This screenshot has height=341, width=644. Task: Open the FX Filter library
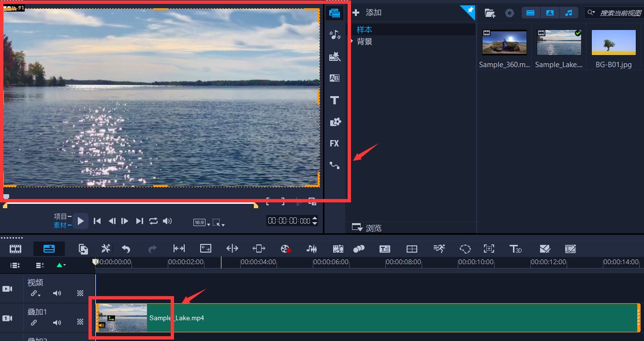[335, 143]
